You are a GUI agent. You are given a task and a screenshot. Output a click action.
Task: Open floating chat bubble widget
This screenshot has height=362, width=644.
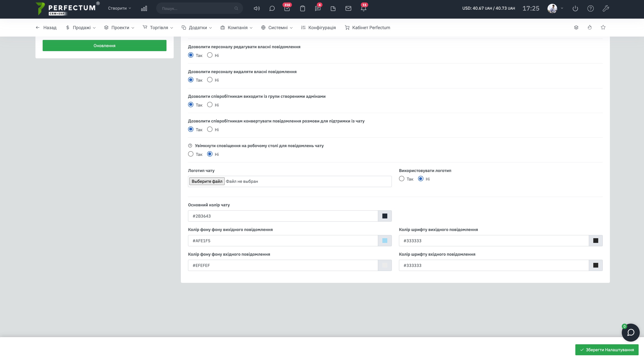(x=631, y=333)
